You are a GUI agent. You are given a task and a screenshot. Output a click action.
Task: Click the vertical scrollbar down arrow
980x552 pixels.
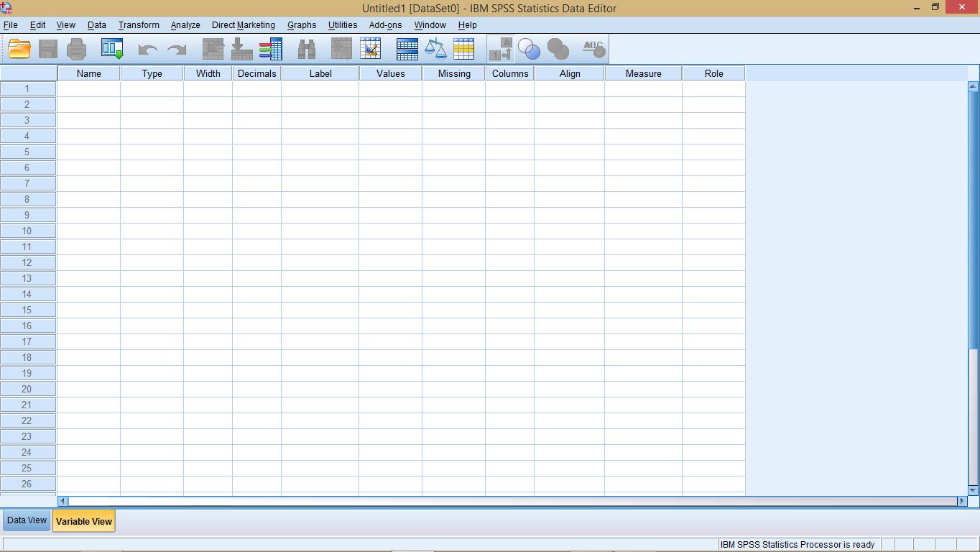click(x=974, y=490)
